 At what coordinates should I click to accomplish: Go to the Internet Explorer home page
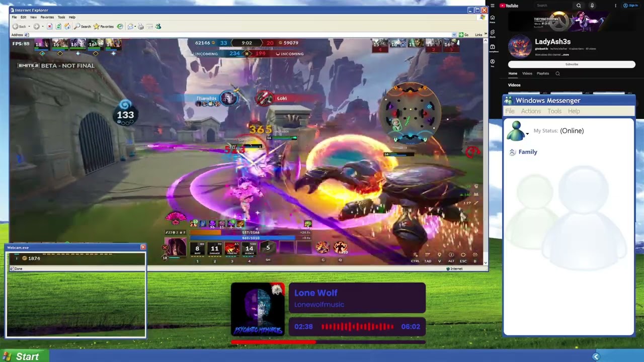click(x=67, y=26)
